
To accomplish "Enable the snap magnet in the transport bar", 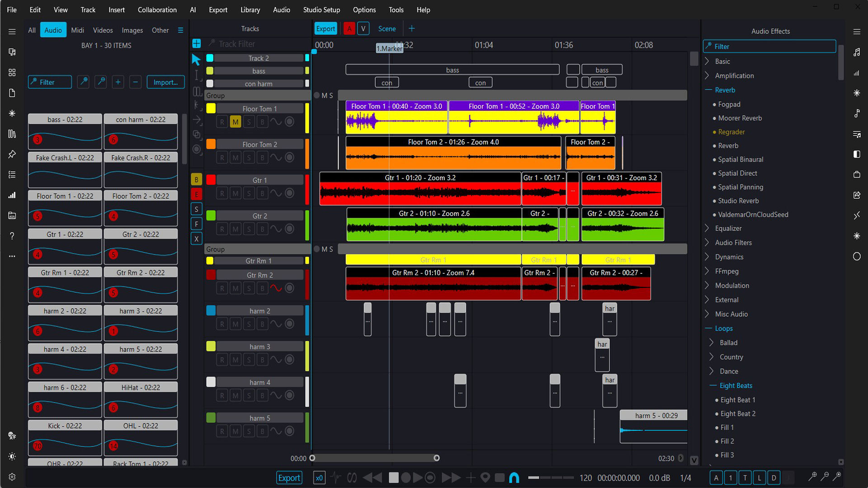I will click(x=514, y=477).
